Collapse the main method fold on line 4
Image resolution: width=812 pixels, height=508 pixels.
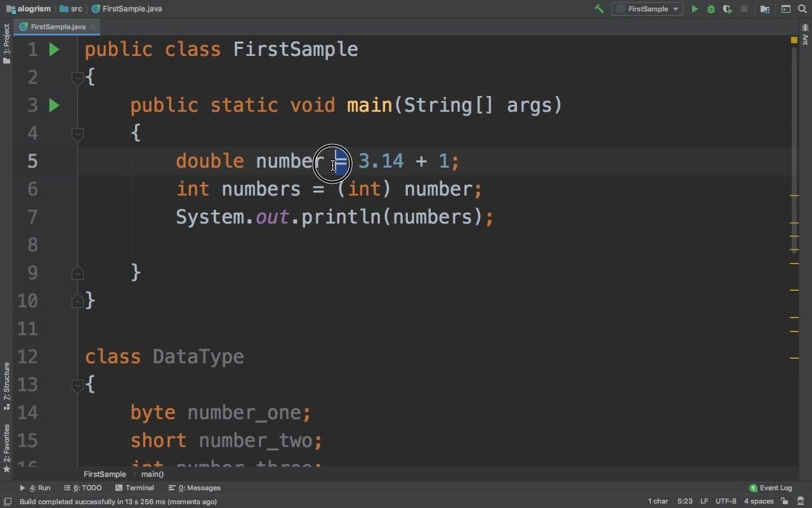77,133
